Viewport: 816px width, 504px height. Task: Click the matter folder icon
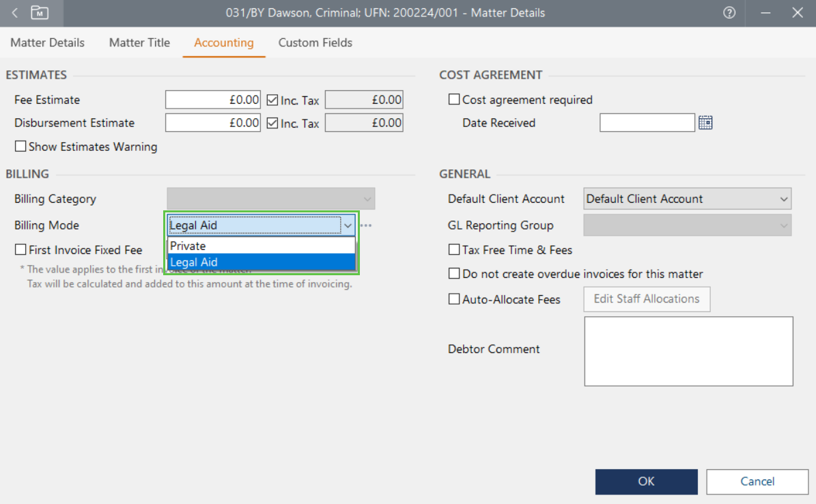coord(40,13)
